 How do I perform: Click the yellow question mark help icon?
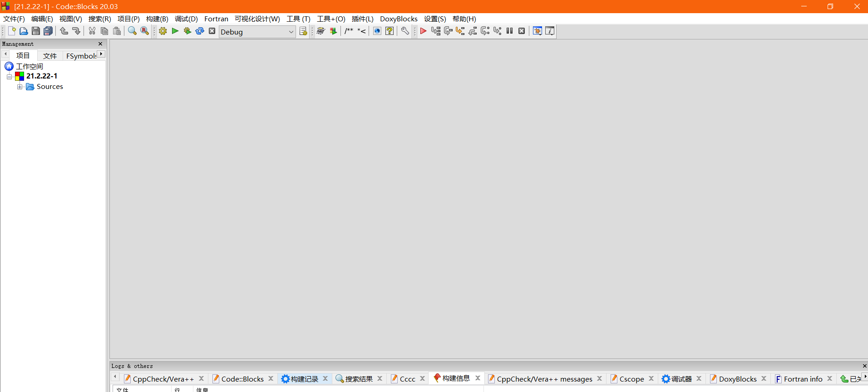click(x=390, y=31)
